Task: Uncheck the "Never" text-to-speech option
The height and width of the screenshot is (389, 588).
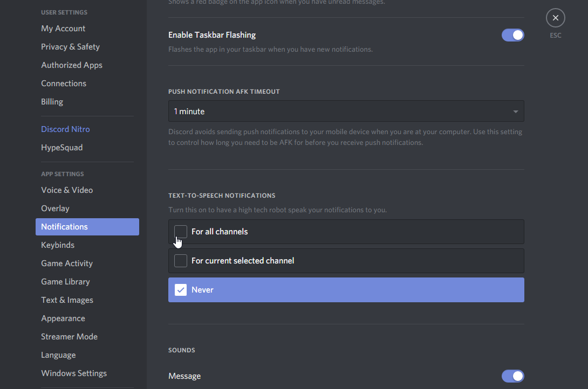Action: [x=180, y=289]
